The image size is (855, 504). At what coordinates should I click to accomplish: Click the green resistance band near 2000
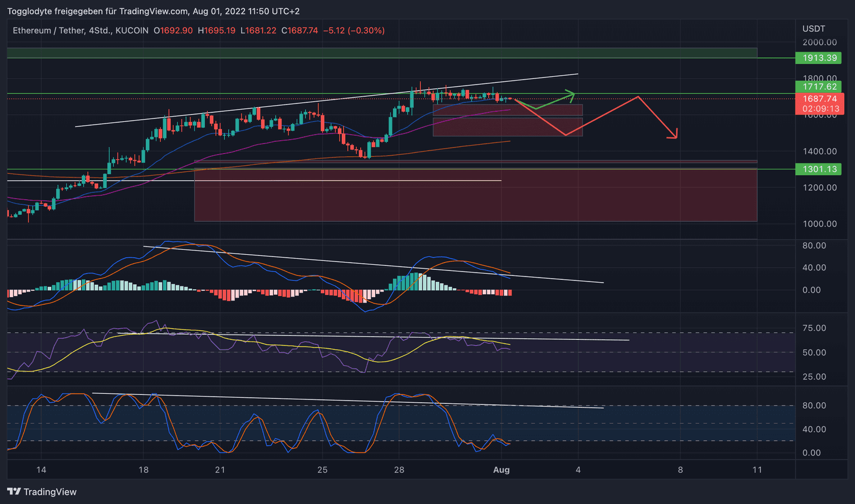pos(382,53)
